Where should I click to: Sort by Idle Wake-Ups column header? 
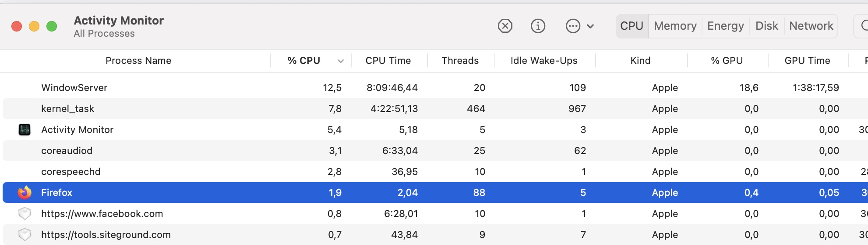544,61
